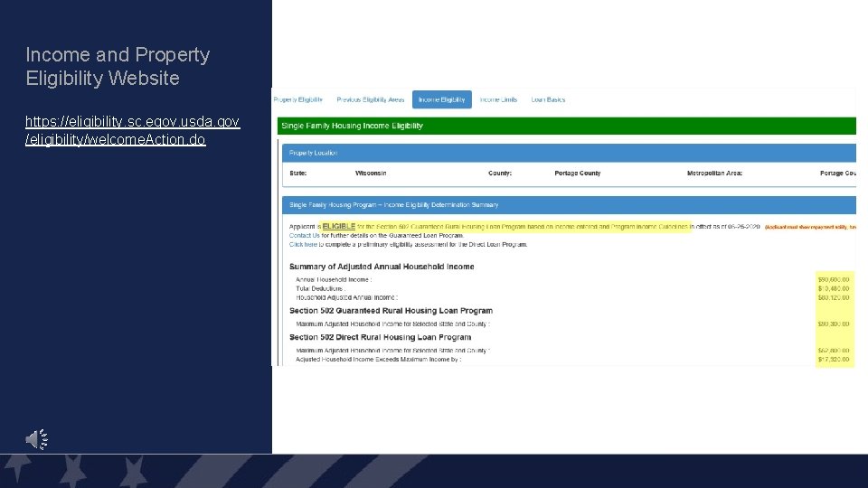Click the Summary of Adjusted Annual Household Income heading
Screen dimensions: 868x488
pyautogui.click(x=382, y=266)
